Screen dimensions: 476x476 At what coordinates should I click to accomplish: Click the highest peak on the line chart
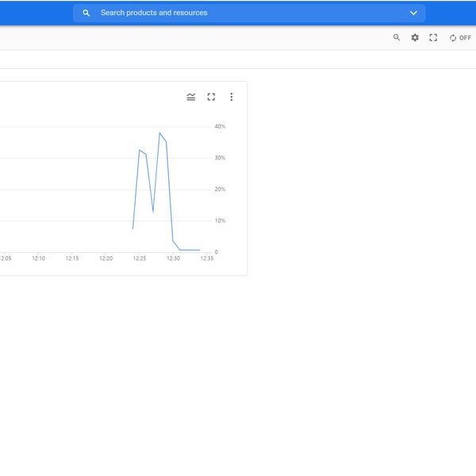[159, 133]
